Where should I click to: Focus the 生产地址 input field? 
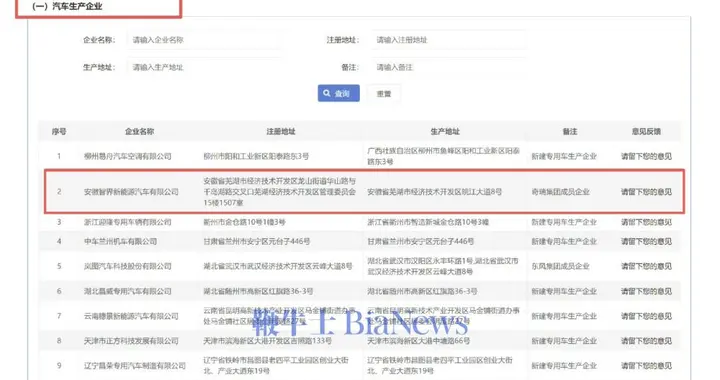[x=204, y=67]
